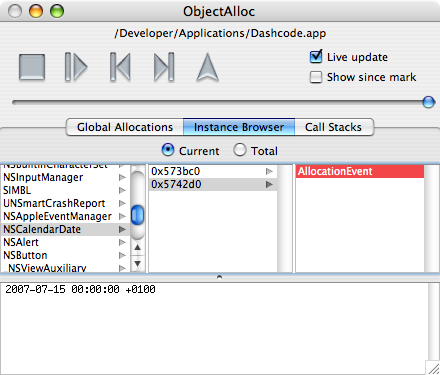Viewport: 440px width, 375px height.
Task: Select the _NSViewAuxiliary class row
Action: pyautogui.click(x=65, y=267)
